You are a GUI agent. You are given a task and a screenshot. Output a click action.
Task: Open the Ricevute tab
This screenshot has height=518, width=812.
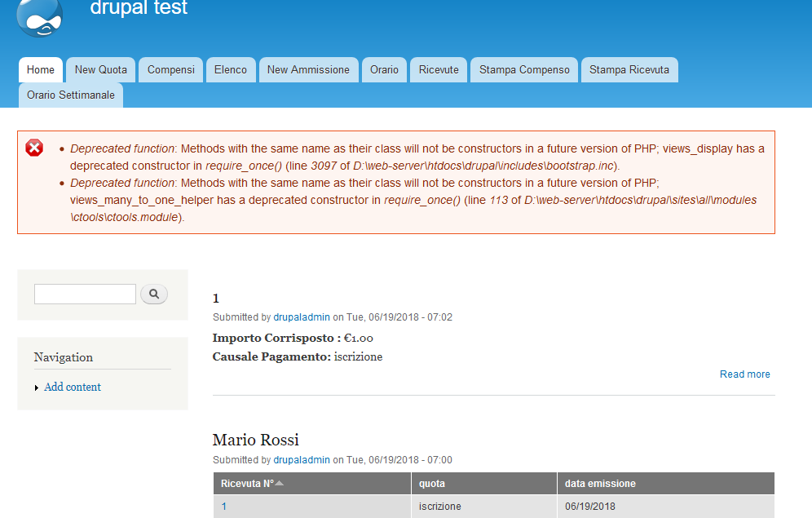[439, 70]
